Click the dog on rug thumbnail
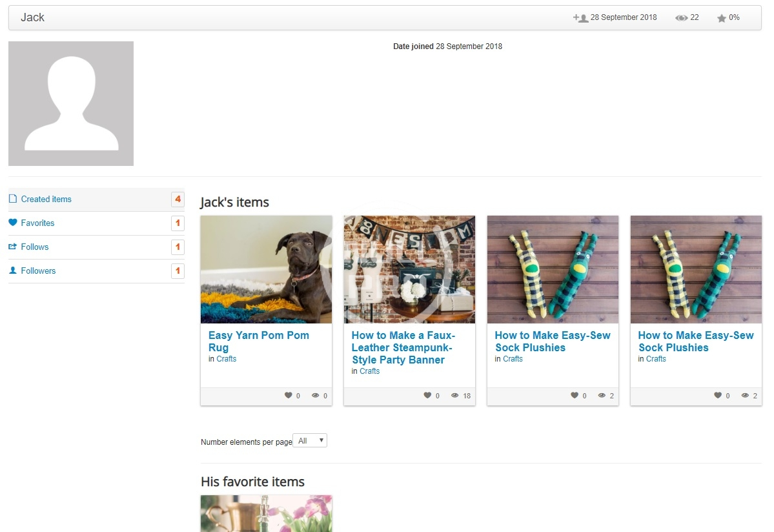The height and width of the screenshot is (532, 774). pyautogui.click(x=266, y=269)
